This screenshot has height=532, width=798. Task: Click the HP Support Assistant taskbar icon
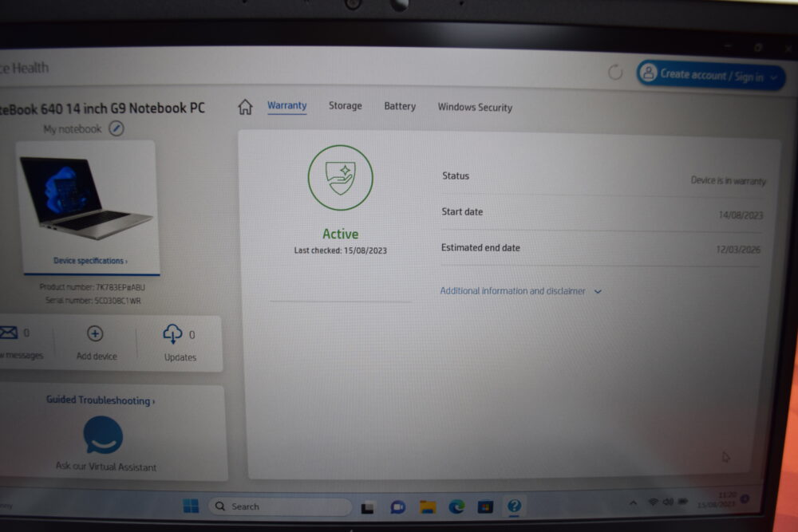click(514, 506)
